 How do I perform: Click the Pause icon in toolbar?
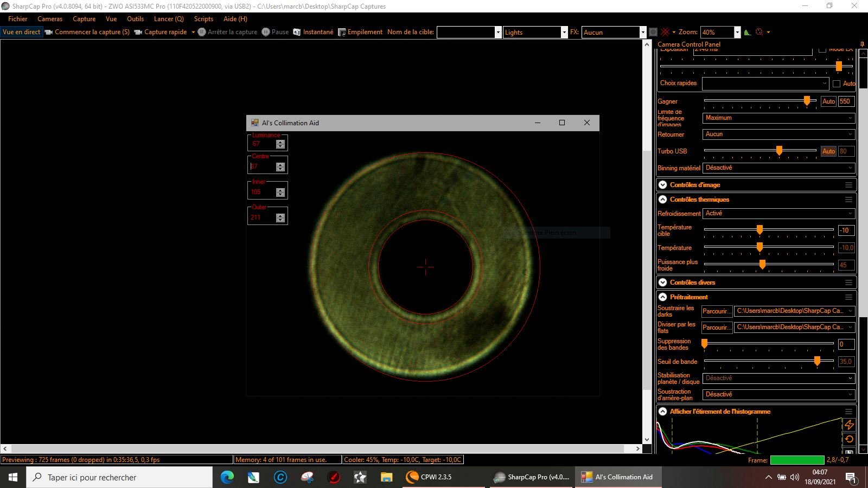coord(266,32)
